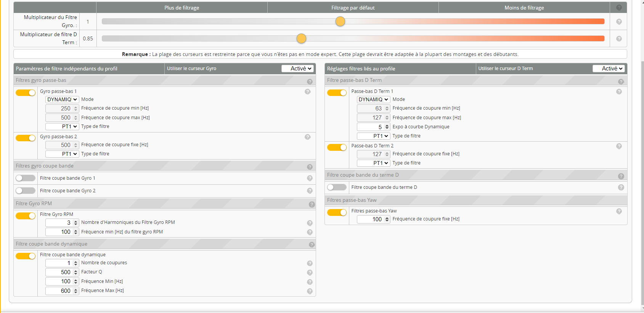Expand Passe-bas D Term 2 filter type dropdown

point(373,163)
